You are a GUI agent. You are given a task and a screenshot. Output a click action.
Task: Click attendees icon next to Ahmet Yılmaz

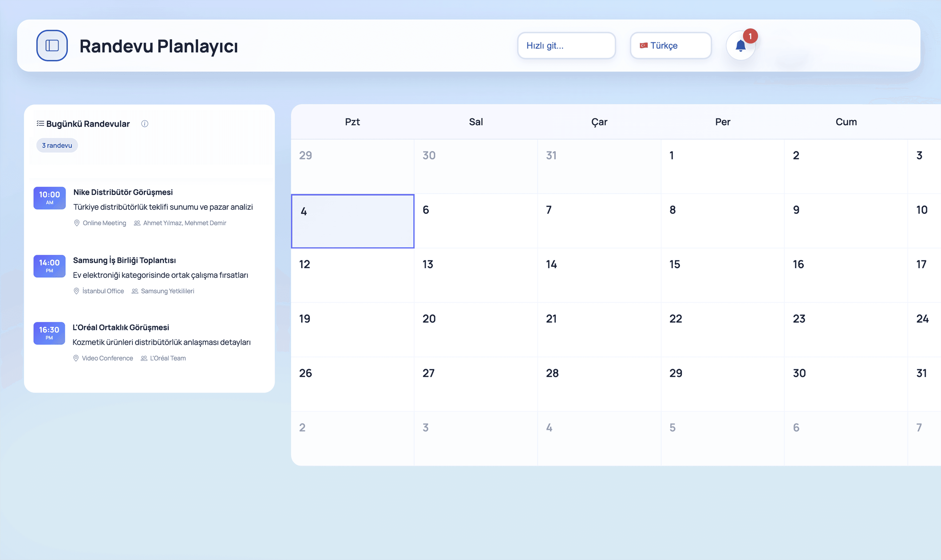point(137,223)
